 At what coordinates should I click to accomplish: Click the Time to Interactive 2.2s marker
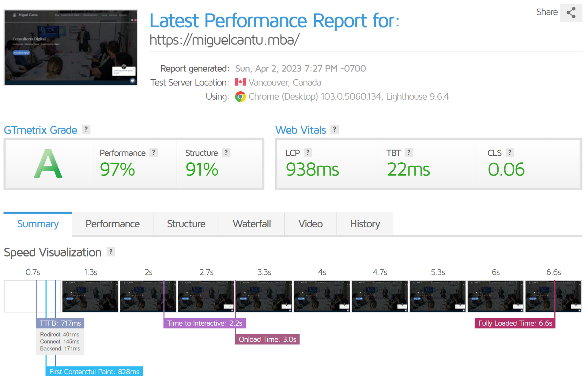(205, 323)
